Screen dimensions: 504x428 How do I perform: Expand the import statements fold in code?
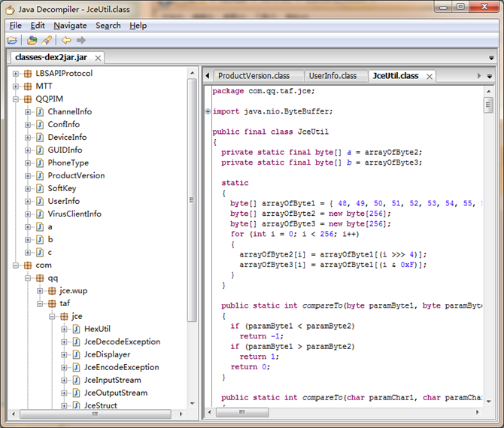tap(208, 111)
